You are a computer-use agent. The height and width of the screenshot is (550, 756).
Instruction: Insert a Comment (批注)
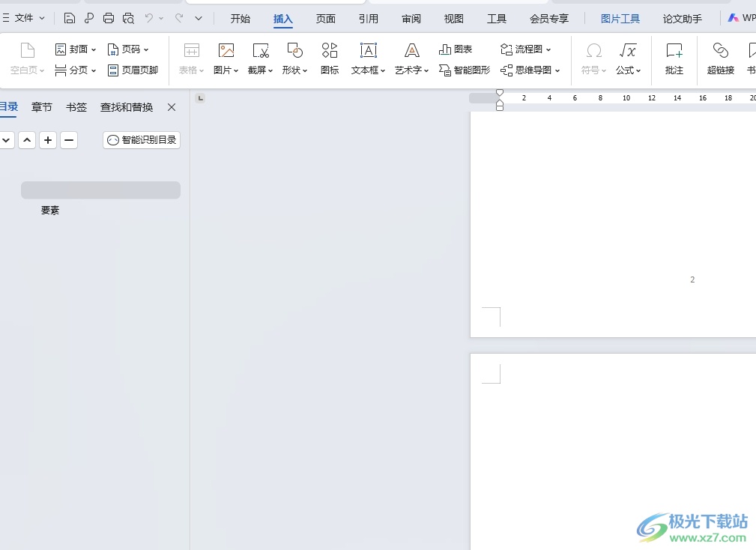674,58
